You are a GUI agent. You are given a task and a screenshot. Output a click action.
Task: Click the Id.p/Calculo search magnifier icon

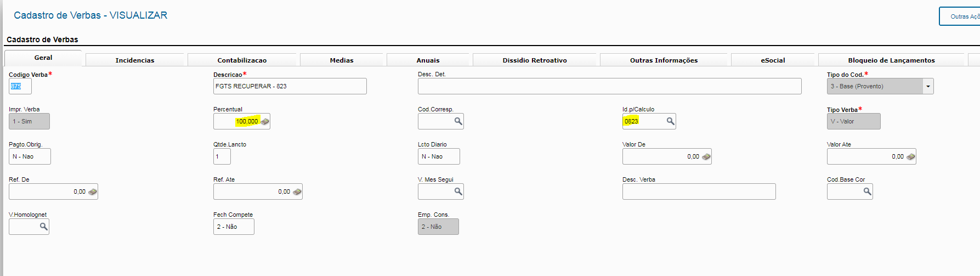coord(670,121)
